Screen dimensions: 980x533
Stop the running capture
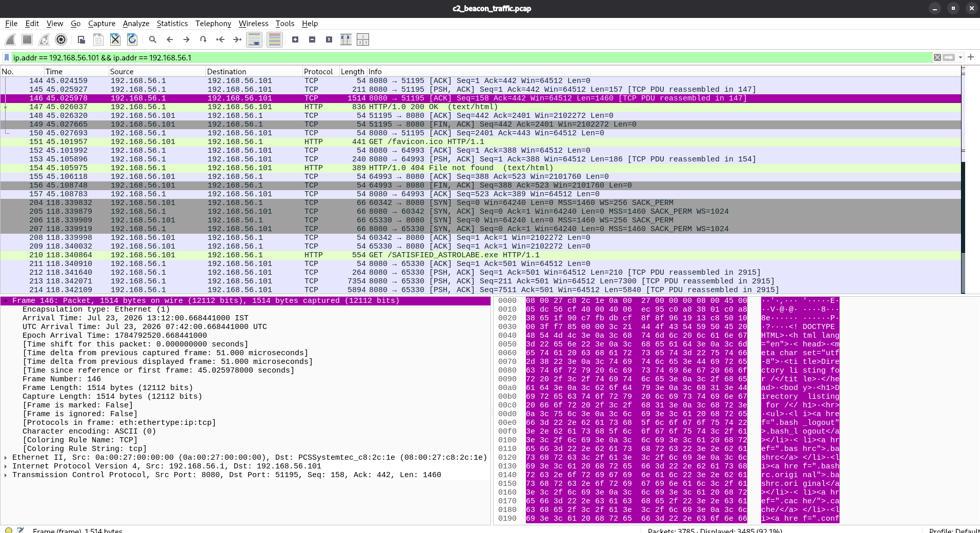click(x=27, y=39)
